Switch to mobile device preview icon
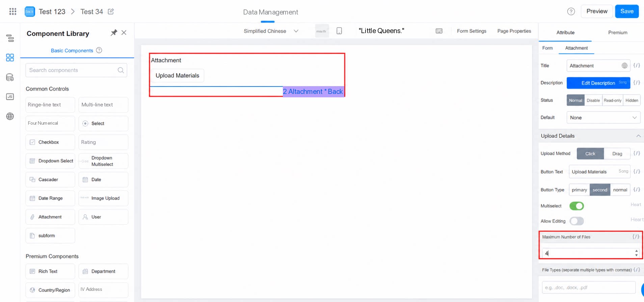 pos(339,31)
